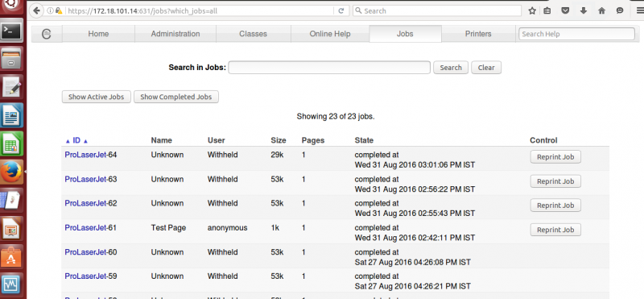Open the Firefox hamburger menu

click(x=639, y=11)
